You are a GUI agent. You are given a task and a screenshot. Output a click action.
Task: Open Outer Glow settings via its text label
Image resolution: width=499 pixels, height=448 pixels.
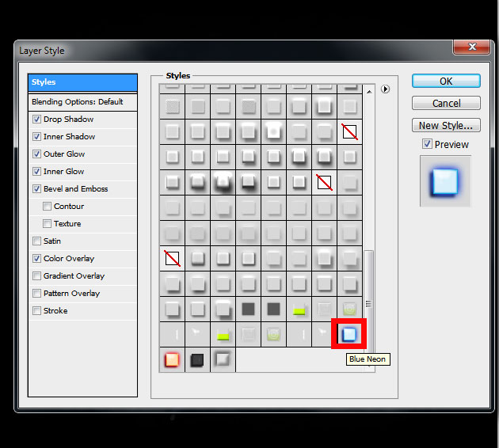[x=64, y=154]
